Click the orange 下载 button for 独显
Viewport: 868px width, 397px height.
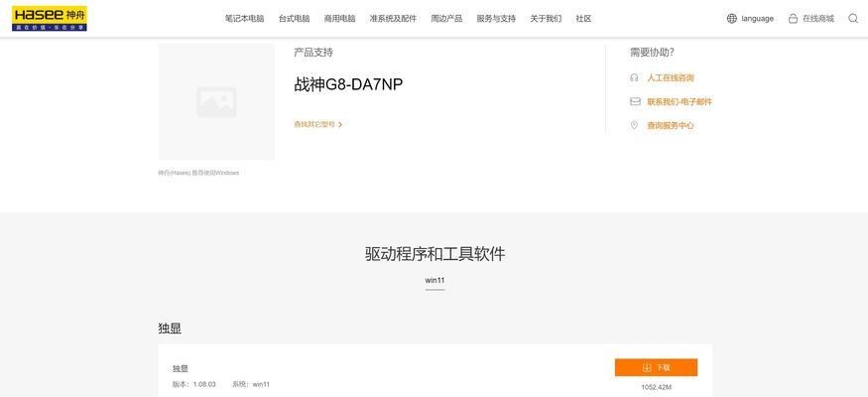coord(656,367)
